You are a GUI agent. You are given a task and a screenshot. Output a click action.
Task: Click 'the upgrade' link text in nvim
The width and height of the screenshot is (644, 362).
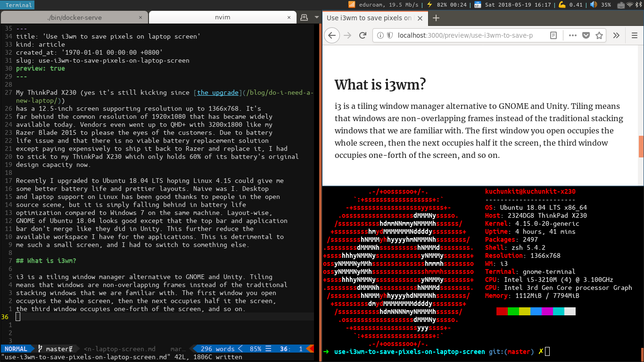click(x=217, y=93)
